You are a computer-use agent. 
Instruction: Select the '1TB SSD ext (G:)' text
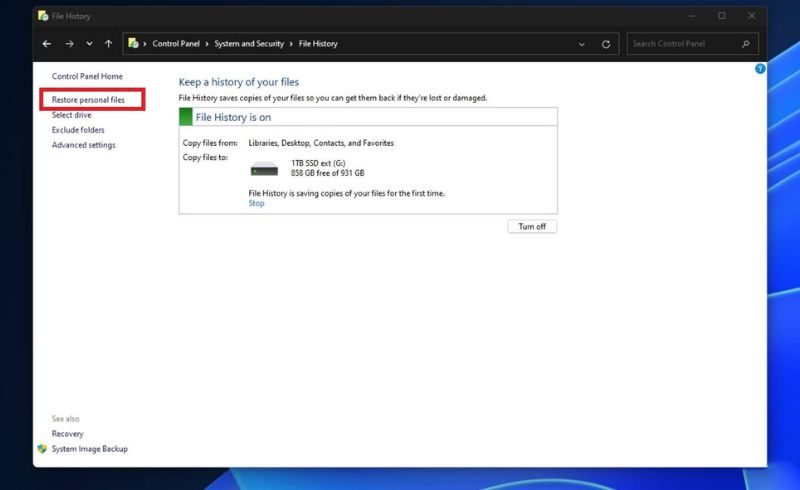pos(318,163)
